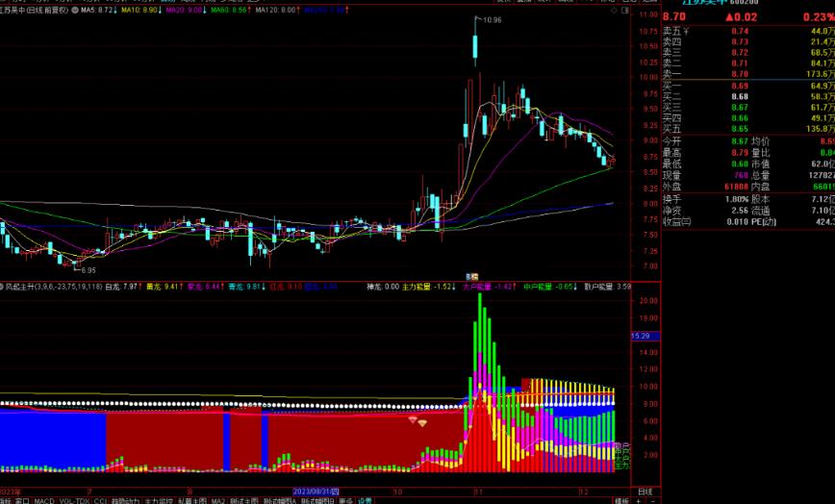This screenshot has height=504, width=835.
Task: Click the 中户能量 -0.65 value
Action: click(x=549, y=287)
